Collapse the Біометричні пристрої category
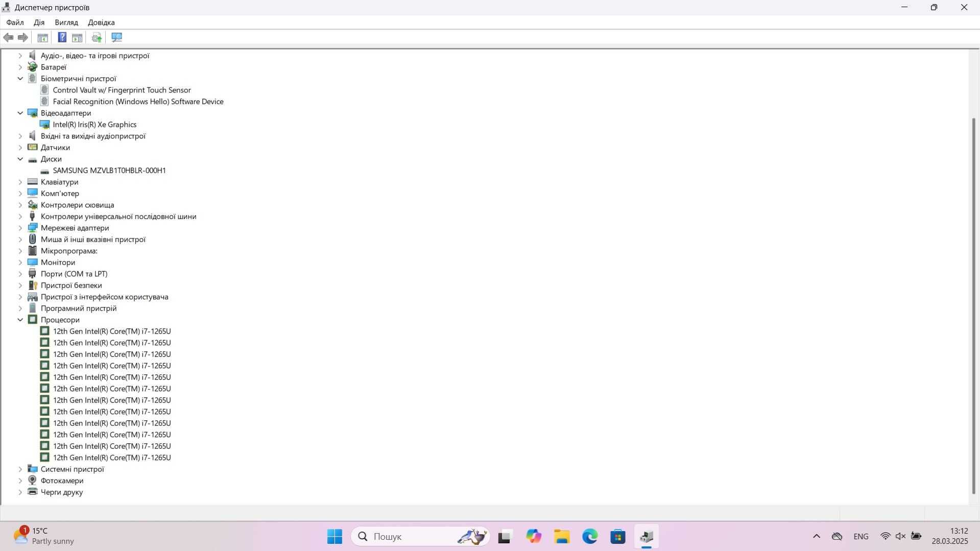 coord(20,79)
